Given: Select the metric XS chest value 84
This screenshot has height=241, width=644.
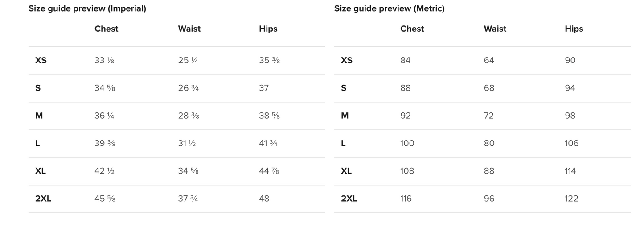Looking at the screenshot, I should coord(405,60).
